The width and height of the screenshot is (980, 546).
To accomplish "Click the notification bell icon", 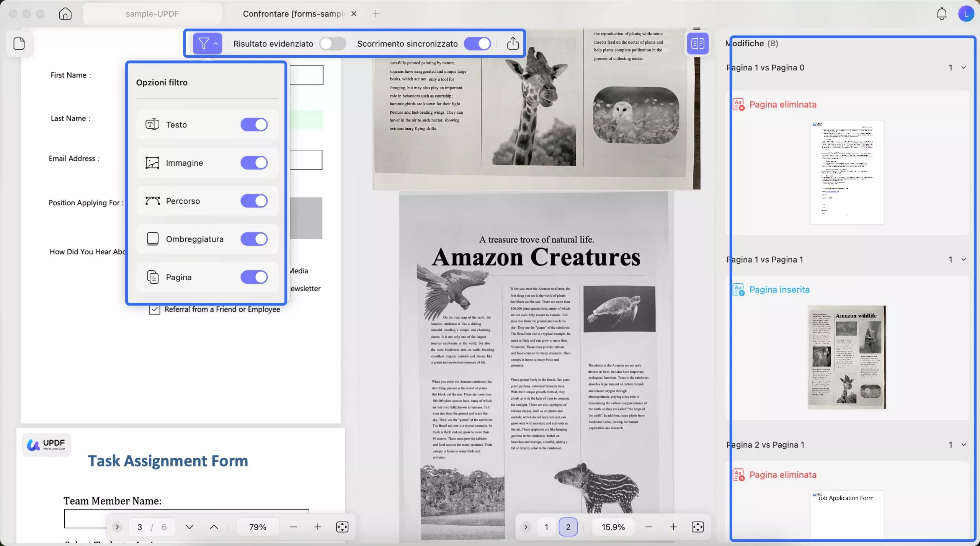I will [x=941, y=14].
